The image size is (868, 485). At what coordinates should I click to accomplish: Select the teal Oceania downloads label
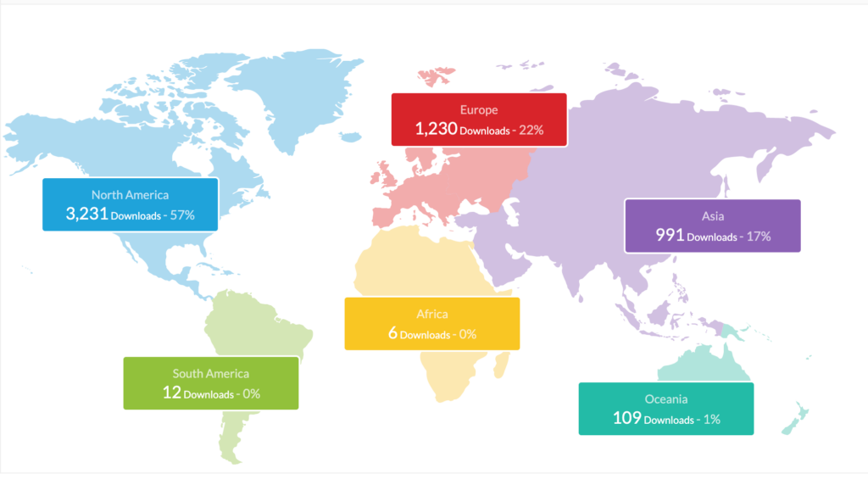click(665, 409)
